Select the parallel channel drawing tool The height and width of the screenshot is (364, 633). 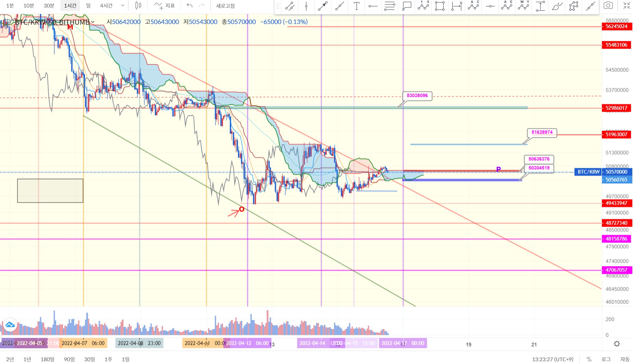click(290, 6)
